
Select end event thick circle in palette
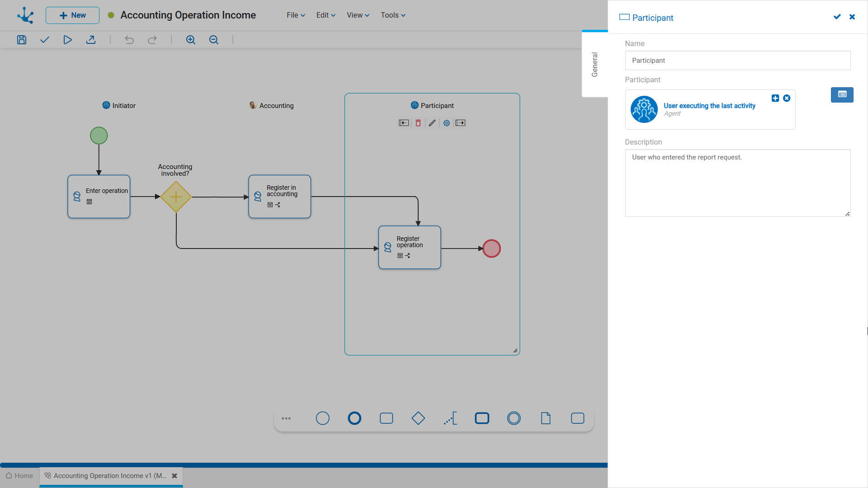point(354,418)
